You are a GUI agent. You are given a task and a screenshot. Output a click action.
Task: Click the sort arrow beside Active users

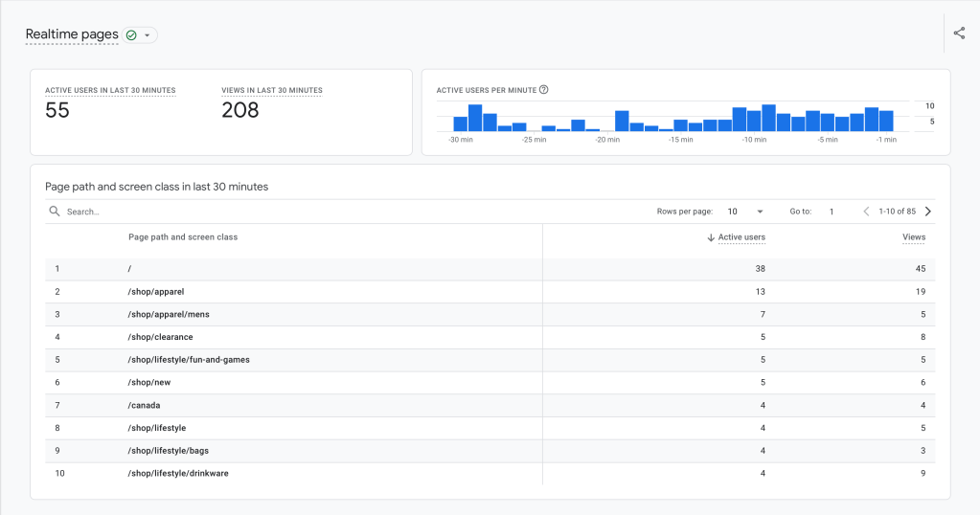pyautogui.click(x=710, y=237)
